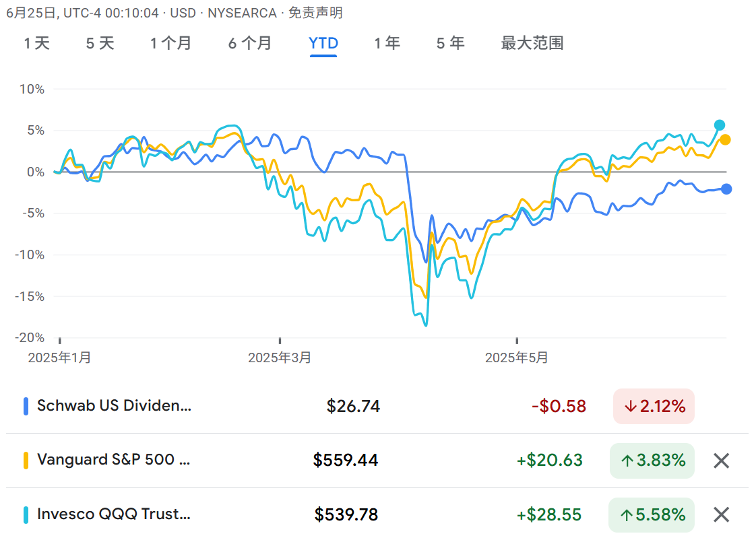Click the $559.44 Vanguard price

click(x=345, y=460)
